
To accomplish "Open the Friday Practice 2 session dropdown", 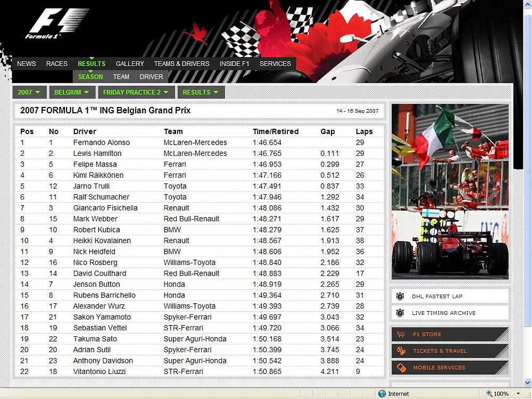I will tap(136, 92).
